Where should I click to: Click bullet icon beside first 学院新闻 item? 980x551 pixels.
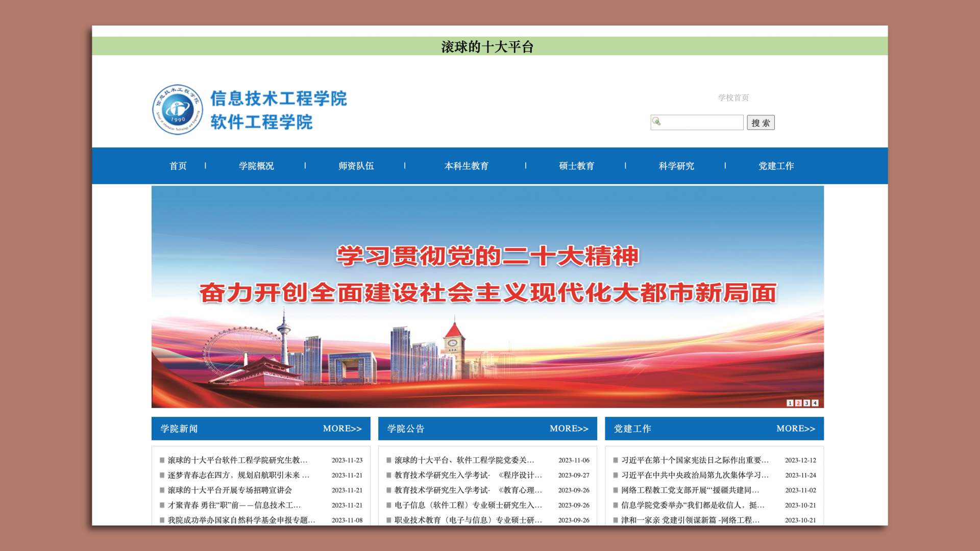(x=161, y=460)
